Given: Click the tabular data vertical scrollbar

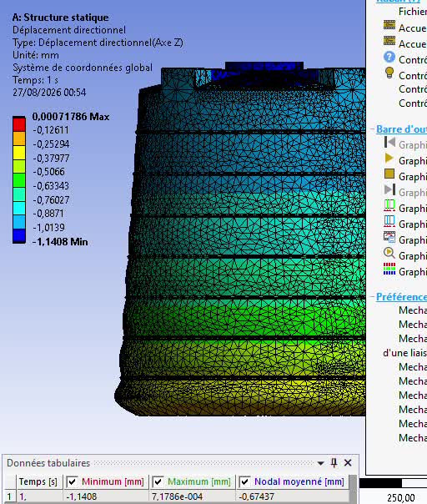Looking at the screenshot, I should (x=353, y=489).
